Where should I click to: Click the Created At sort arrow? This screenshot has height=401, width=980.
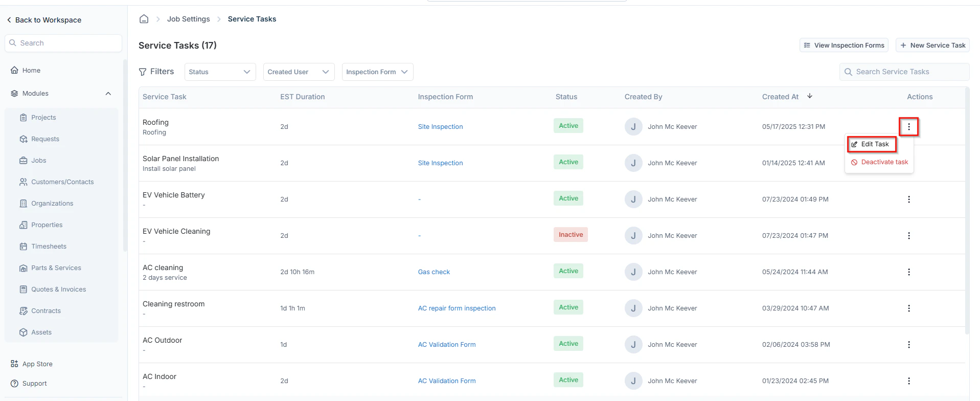pyautogui.click(x=810, y=96)
